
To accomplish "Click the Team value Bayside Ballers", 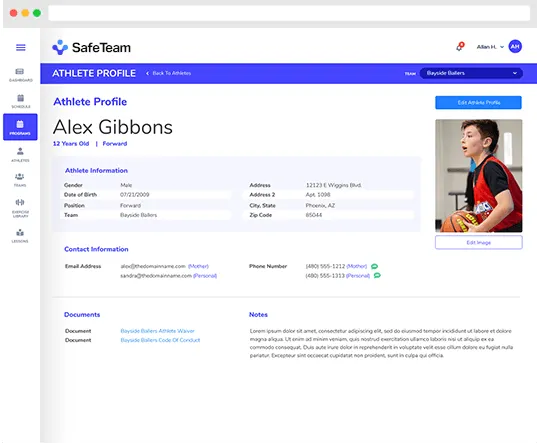I will coord(138,215).
